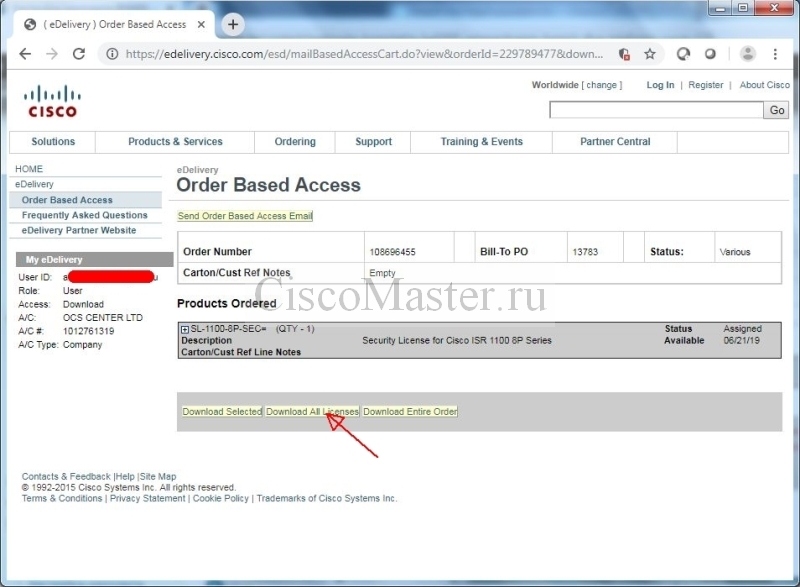Open the Partner Central menu
This screenshot has height=587, width=800.
click(x=615, y=141)
